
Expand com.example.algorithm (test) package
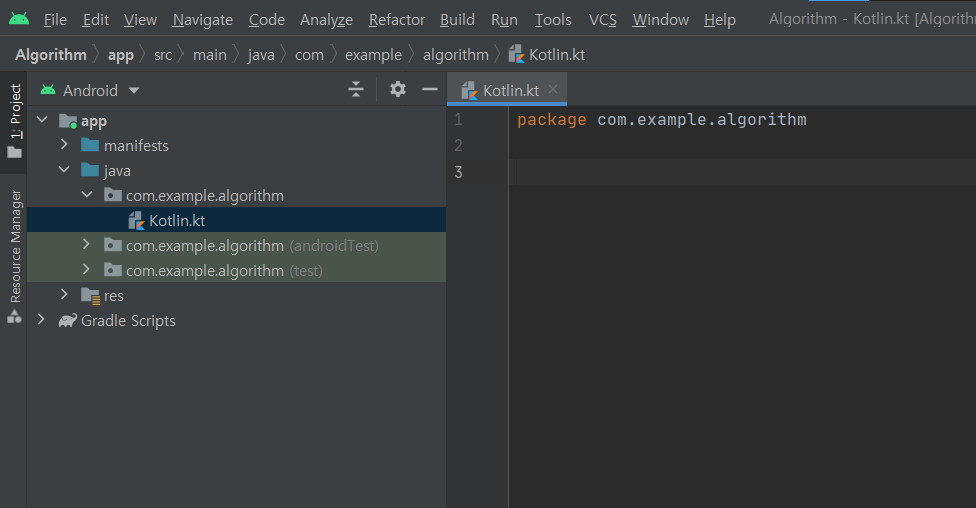point(87,270)
